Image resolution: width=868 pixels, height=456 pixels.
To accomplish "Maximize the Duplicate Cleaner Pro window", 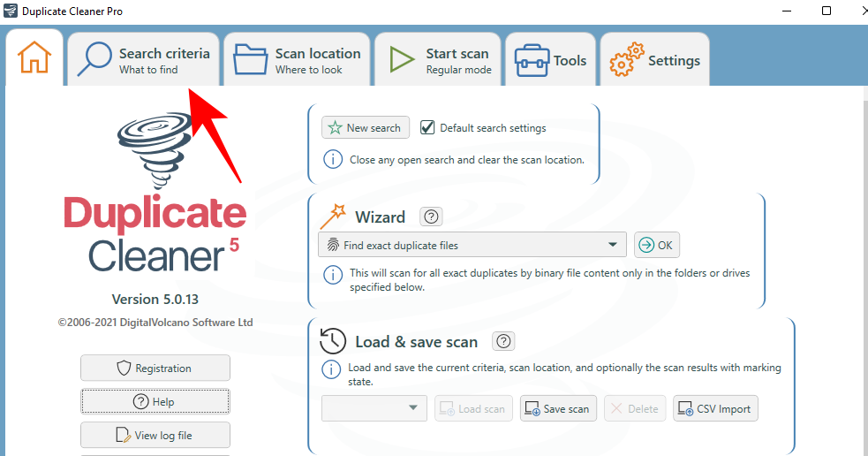I will coord(826,11).
